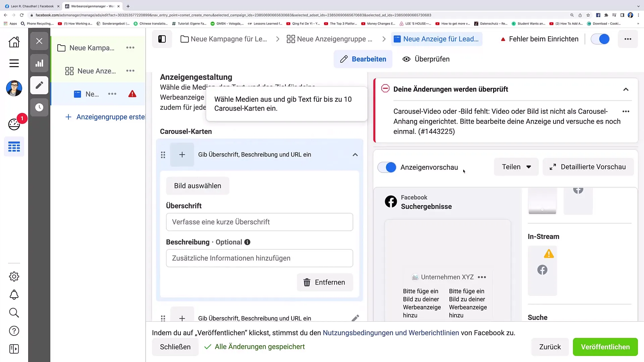Screen dimensions: 644x362
Task: Edit second carousel card pencil icon
Action: click(355, 318)
